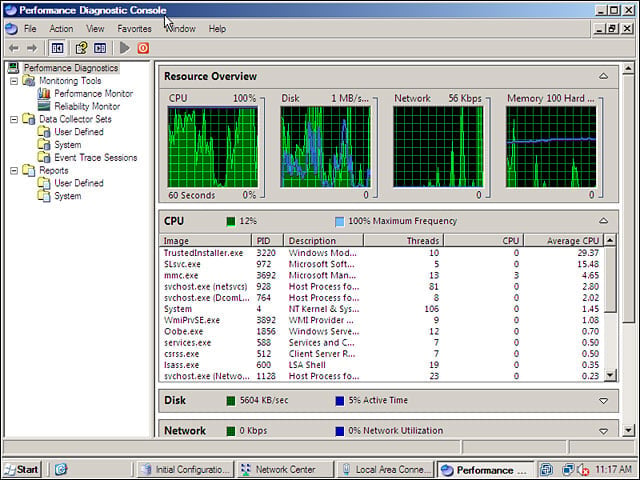Select the Performance Diagnostics root node
This screenshot has height=480, width=640.
pyautogui.click(x=71, y=68)
